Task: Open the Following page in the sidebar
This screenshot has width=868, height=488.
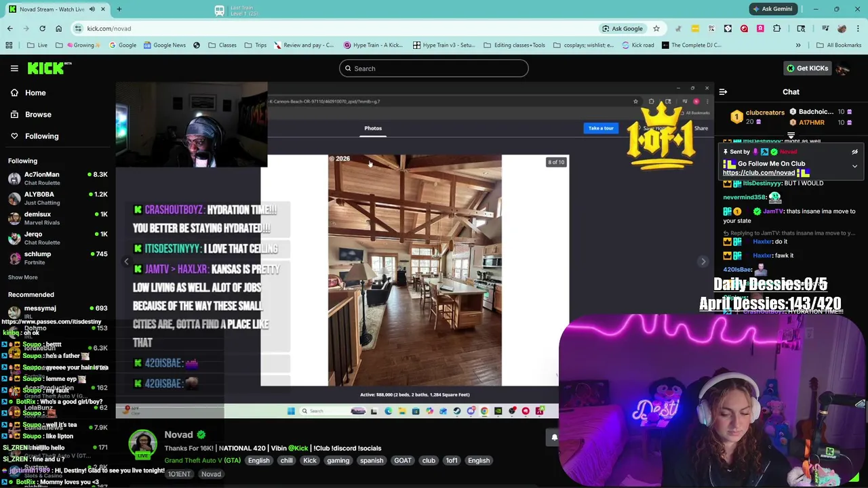Action: point(41,136)
